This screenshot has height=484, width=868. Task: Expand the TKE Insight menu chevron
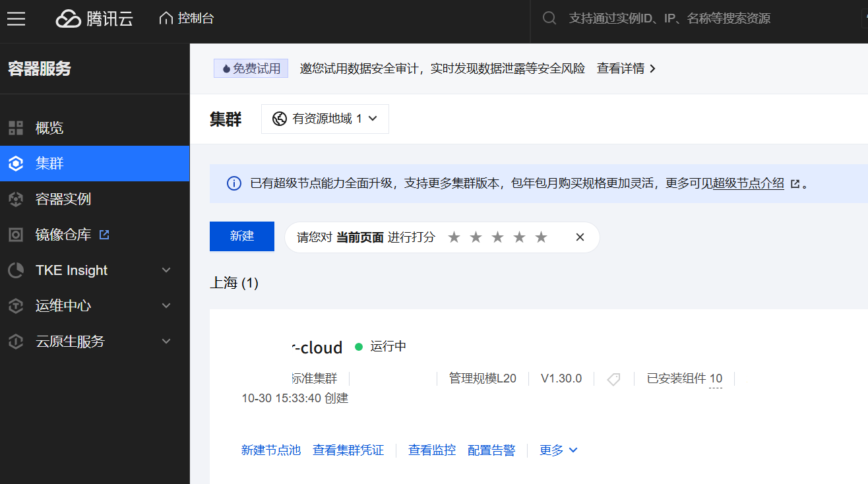166,270
